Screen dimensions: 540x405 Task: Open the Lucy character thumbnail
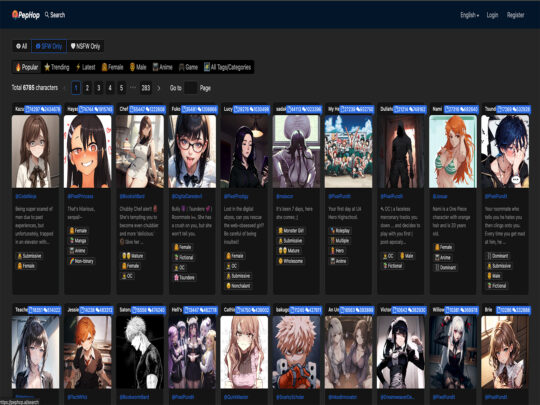click(244, 152)
